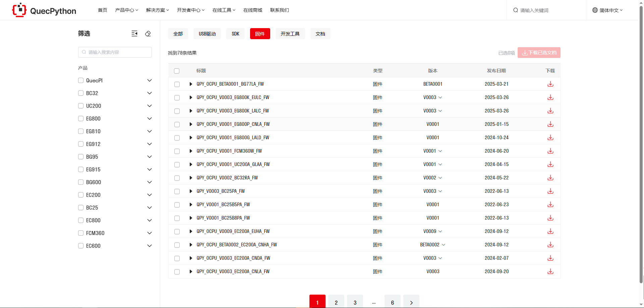644x308 pixels.
Task: Download QPY_OCPU_V0001_FCM360W_FW firmware
Action: [550, 151]
